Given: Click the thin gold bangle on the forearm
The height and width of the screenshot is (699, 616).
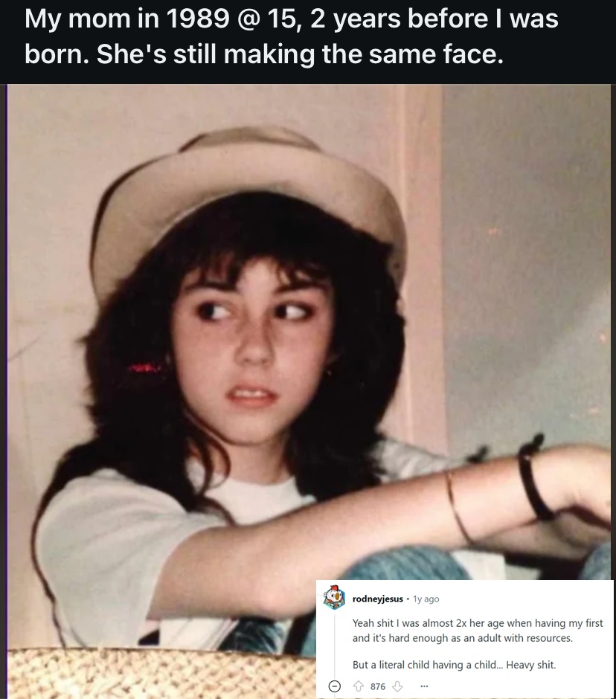Looking at the screenshot, I should (458, 508).
